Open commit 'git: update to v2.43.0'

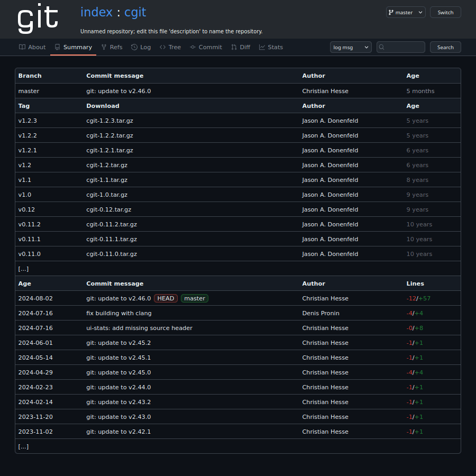point(118,417)
